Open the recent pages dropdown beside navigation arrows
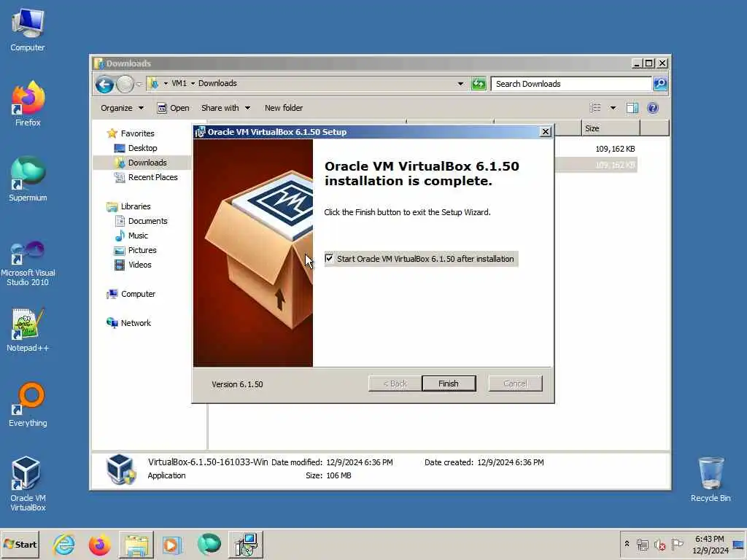This screenshot has width=747, height=560. point(139,85)
